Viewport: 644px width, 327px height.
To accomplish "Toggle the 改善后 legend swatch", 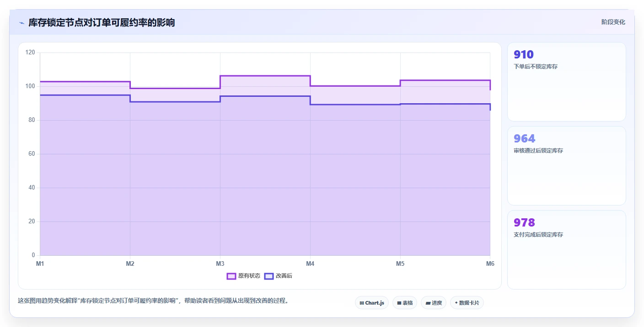I will pos(269,276).
